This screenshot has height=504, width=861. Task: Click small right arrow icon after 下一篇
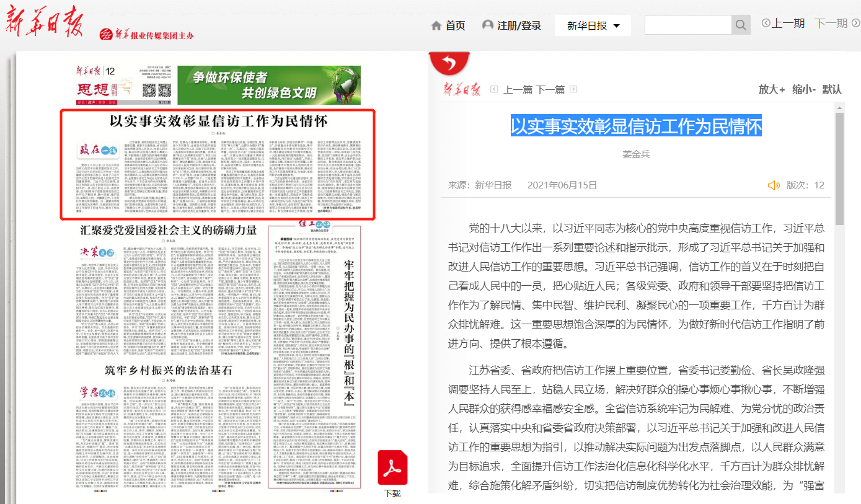click(x=573, y=89)
